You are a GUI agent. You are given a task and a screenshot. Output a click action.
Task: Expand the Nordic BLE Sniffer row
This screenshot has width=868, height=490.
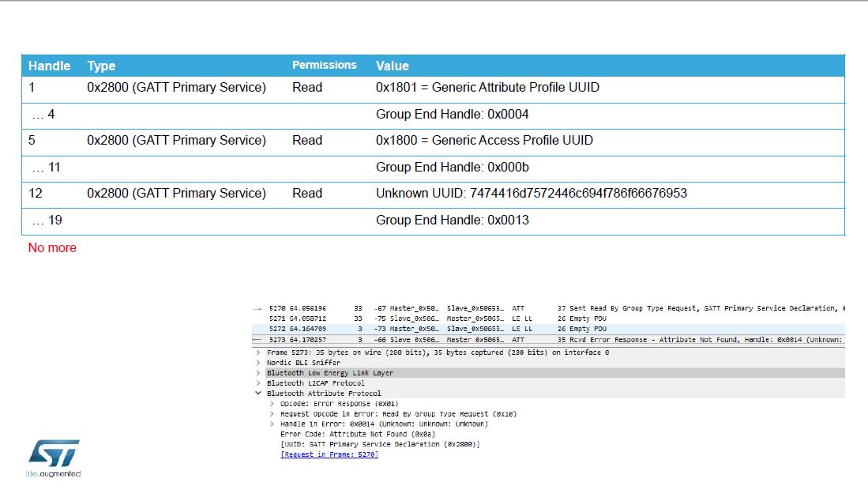click(258, 363)
